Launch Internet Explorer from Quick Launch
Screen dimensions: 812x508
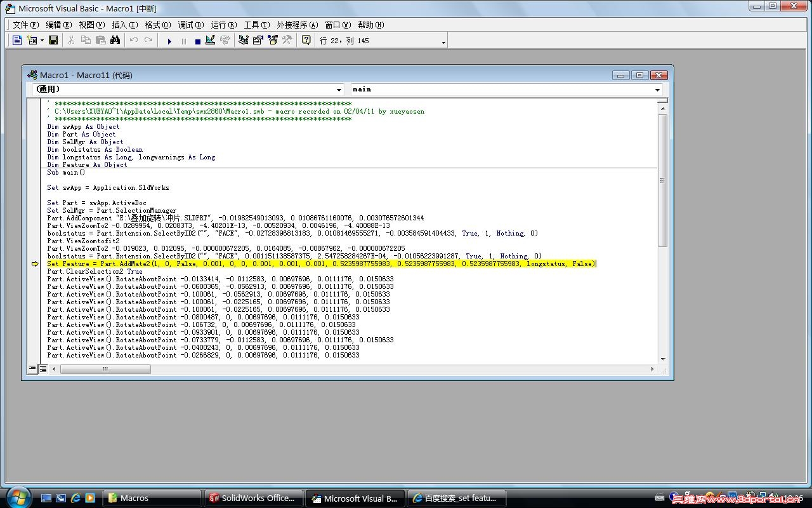[x=75, y=498]
